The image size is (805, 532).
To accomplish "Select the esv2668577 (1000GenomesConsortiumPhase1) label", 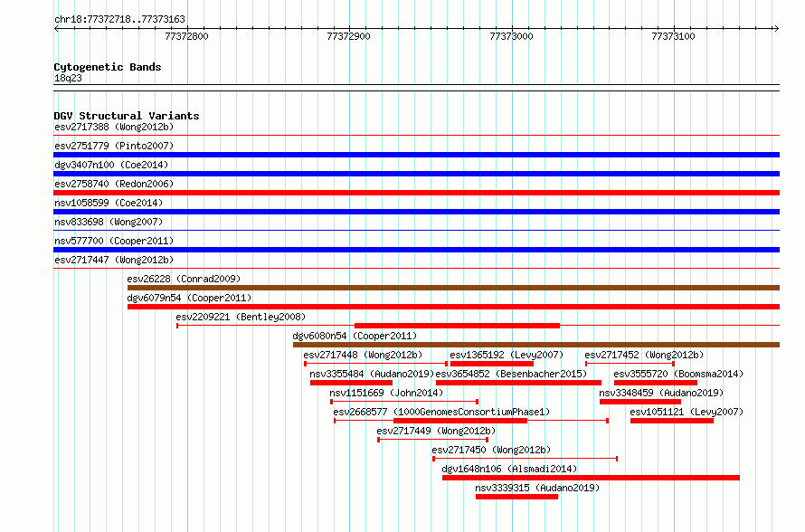I will point(441,412).
